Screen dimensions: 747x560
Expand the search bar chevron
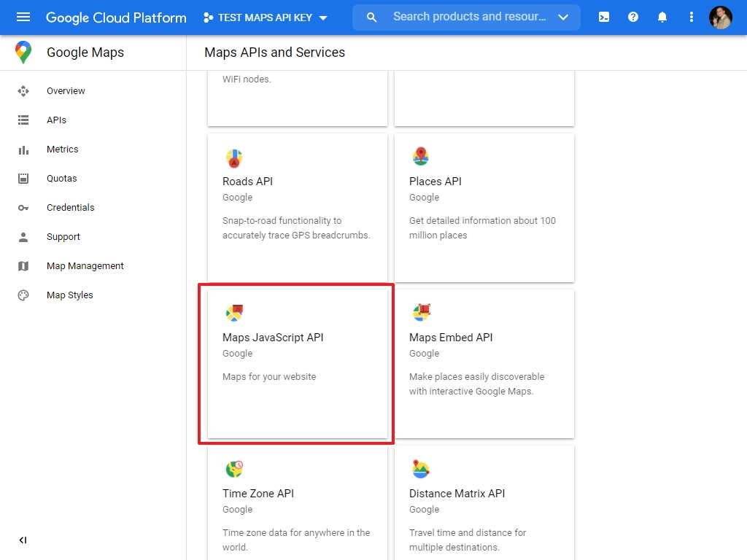coord(563,17)
